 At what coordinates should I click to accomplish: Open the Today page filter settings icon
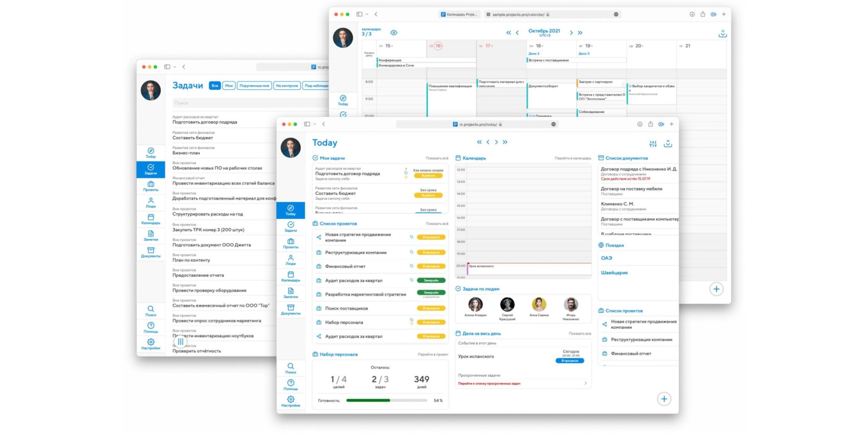click(653, 144)
